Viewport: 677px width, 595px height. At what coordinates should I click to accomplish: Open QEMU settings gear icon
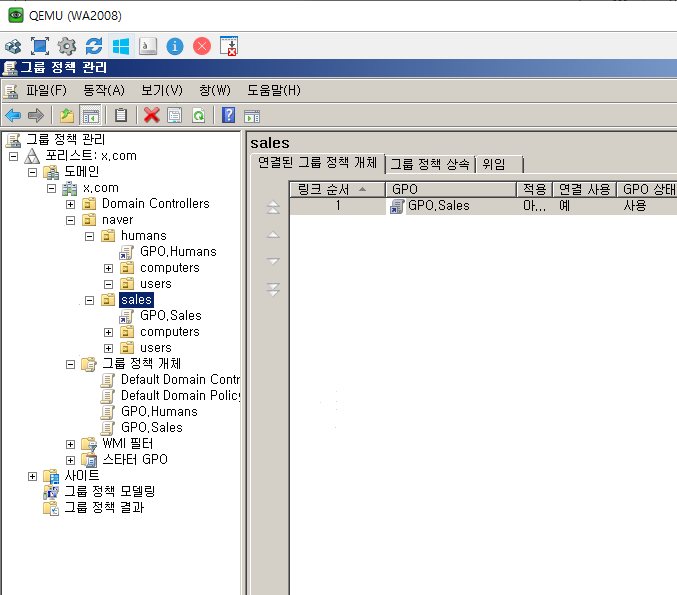point(67,46)
